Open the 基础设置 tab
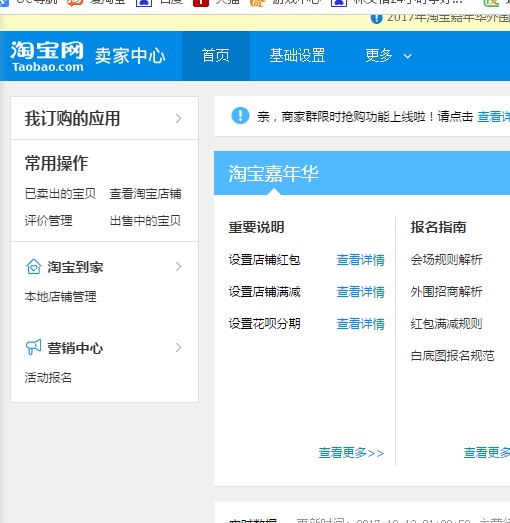Screen dimensions: 510x523 click(x=297, y=55)
